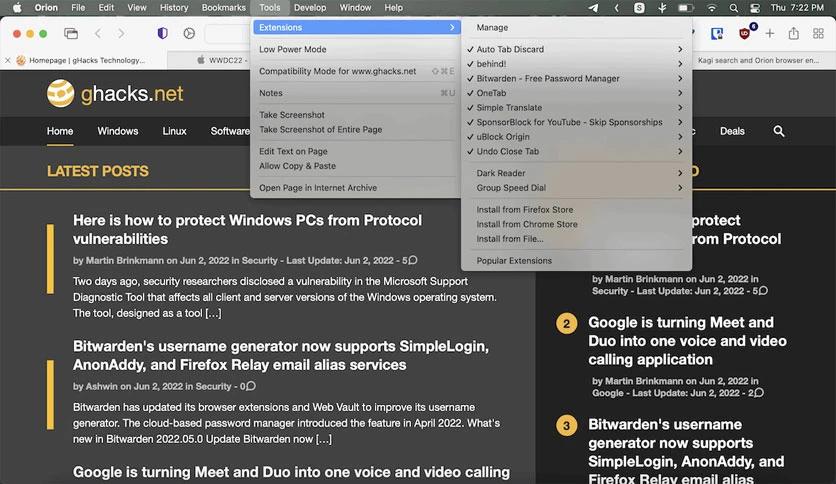Choose Install from Firefox Store
Screen dimensions: 836x484
pos(575,209)
